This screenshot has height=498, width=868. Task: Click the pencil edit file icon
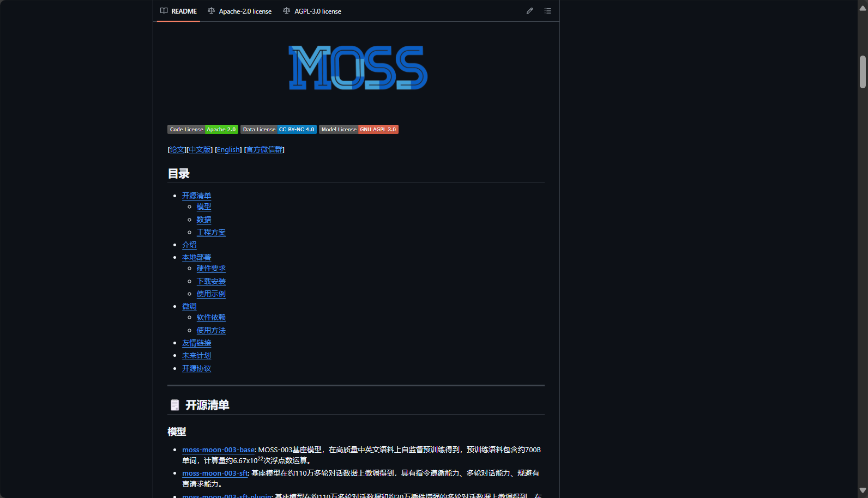click(529, 11)
